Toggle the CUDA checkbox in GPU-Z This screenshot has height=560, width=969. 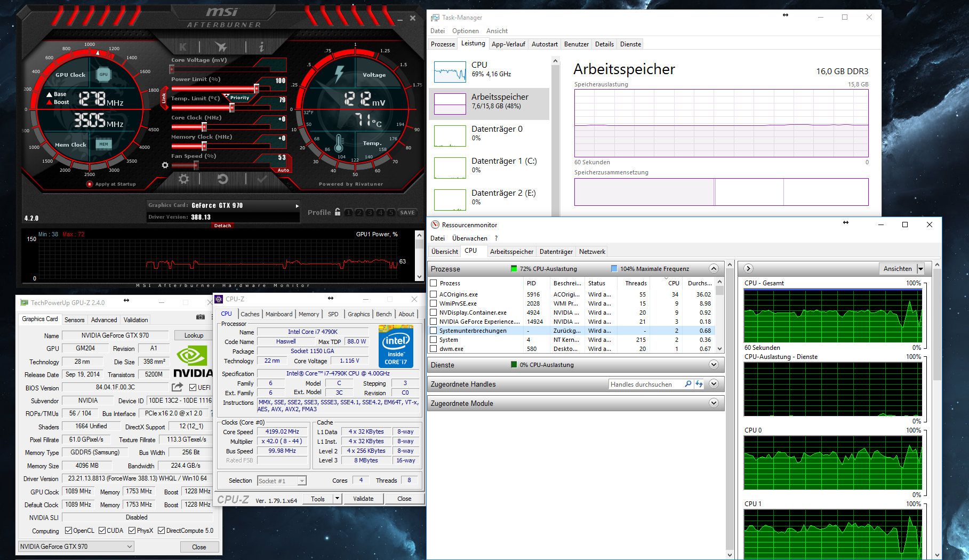tap(102, 531)
